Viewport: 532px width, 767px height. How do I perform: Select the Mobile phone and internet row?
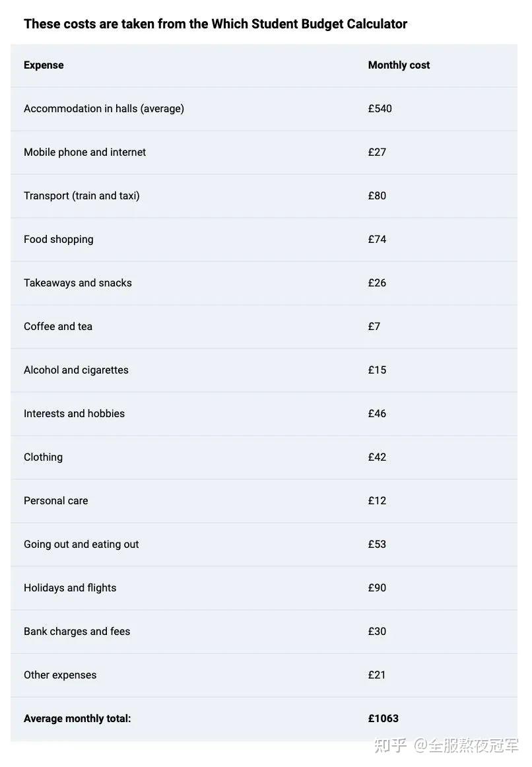pos(84,152)
